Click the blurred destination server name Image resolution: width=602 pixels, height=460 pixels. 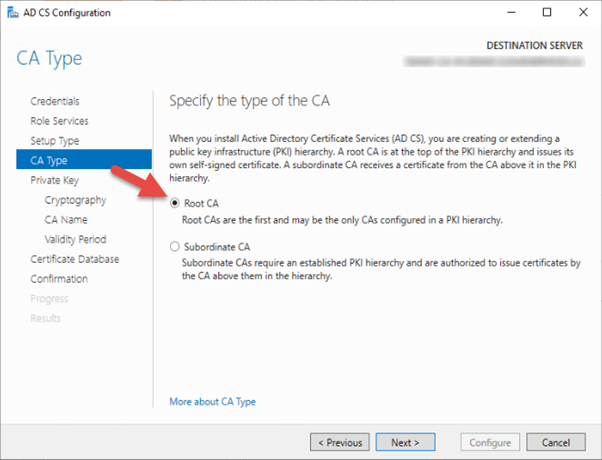pyautogui.click(x=494, y=61)
